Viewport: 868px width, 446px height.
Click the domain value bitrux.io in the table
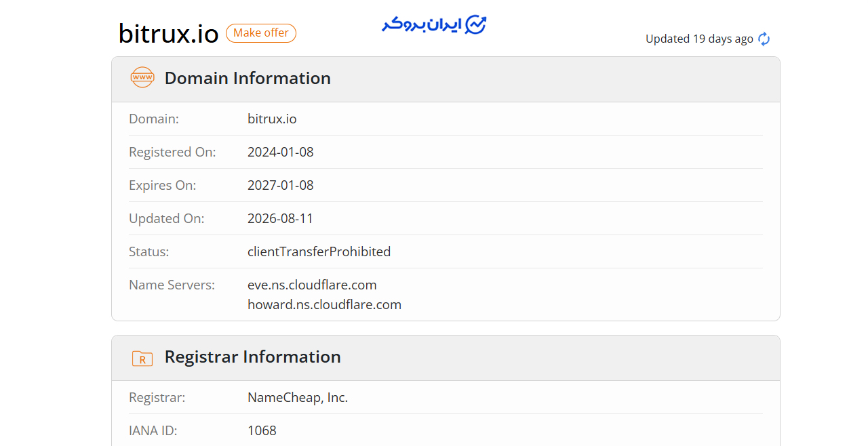coord(272,119)
